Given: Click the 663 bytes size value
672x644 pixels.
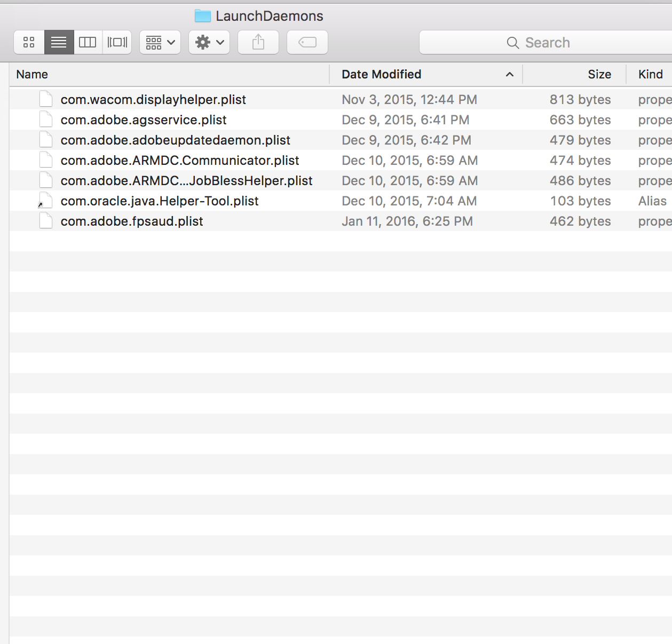Looking at the screenshot, I should 580,120.
